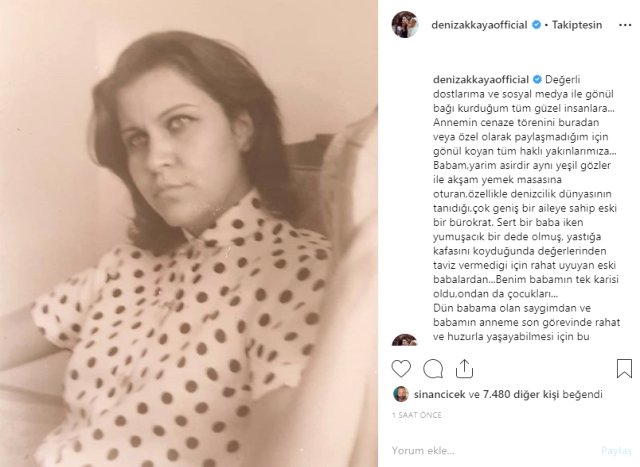The width and height of the screenshot is (640, 467).
Task: Click the Paylaş post comment button
Action: point(616,451)
